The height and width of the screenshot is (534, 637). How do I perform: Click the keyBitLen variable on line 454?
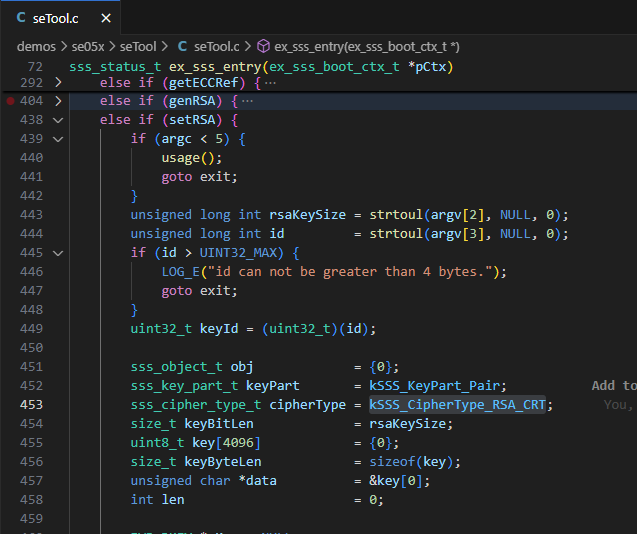pos(219,423)
